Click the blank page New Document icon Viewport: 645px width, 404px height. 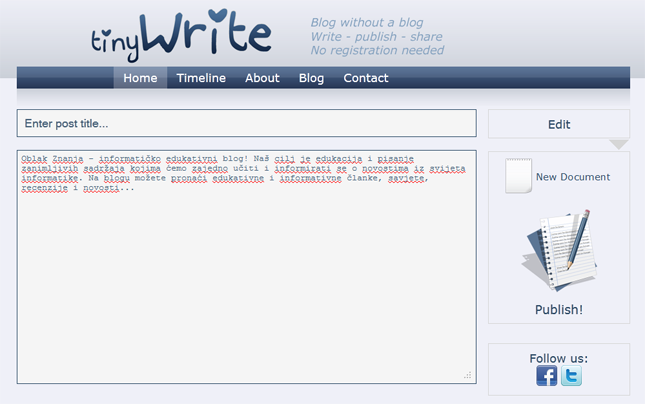tap(518, 176)
